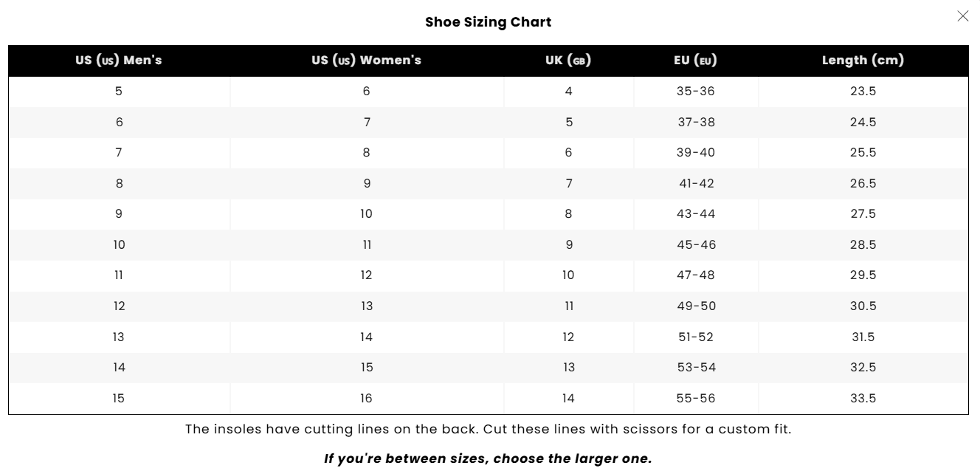Click the 55-56 EU size cell
This screenshot has height=474, width=980.
click(696, 398)
